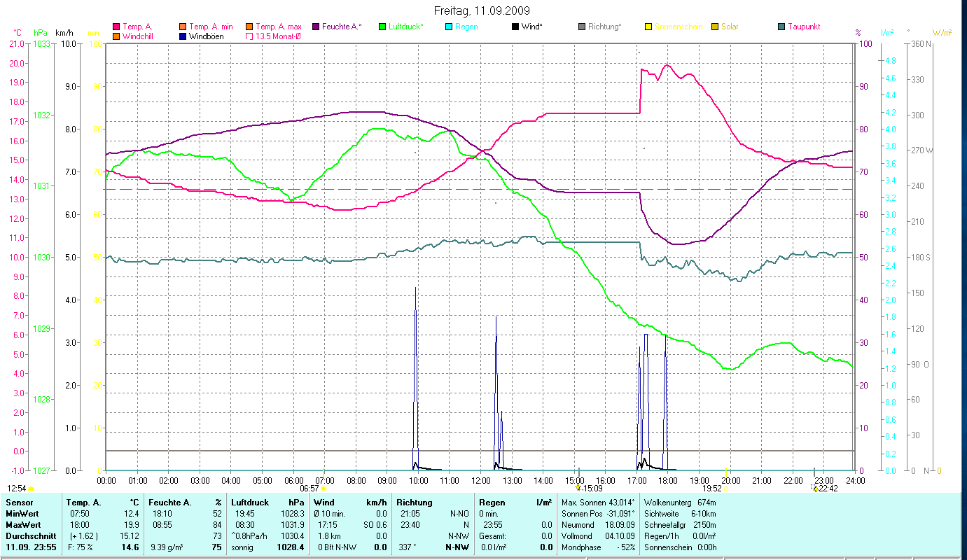The height and width of the screenshot is (560, 967).
Task: Click the chart title Freitag, 11.09.2009
Action: pyautogui.click(x=482, y=10)
